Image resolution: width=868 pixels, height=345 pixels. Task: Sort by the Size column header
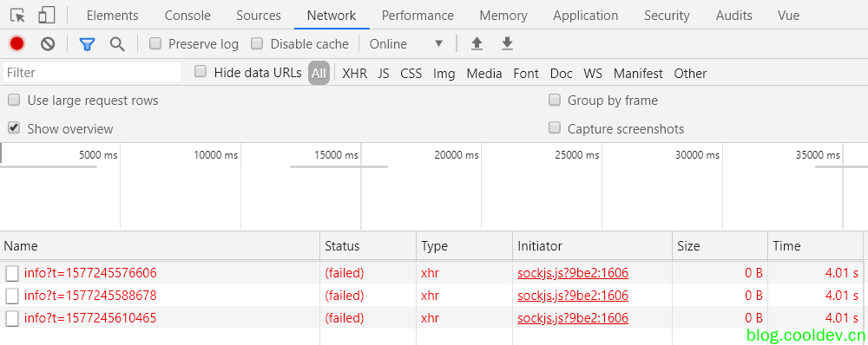(x=720, y=246)
